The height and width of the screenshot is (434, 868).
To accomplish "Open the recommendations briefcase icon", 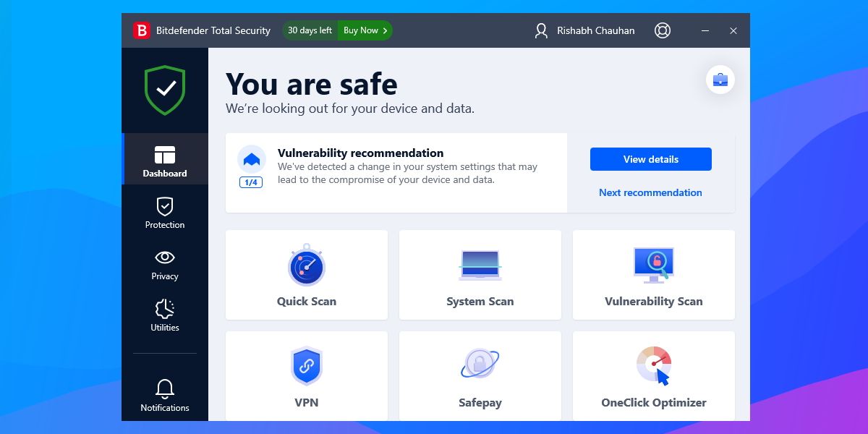I will point(720,80).
